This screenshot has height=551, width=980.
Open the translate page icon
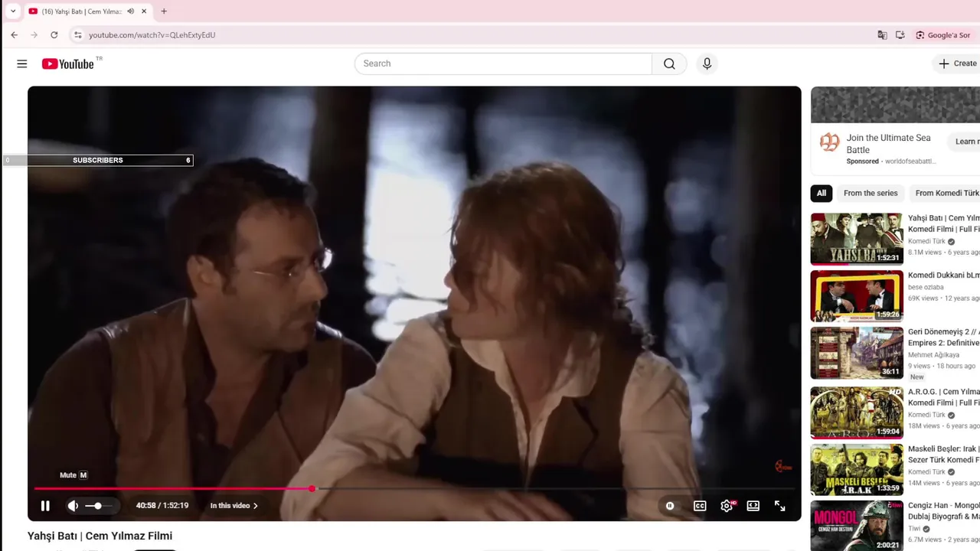pyautogui.click(x=882, y=34)
